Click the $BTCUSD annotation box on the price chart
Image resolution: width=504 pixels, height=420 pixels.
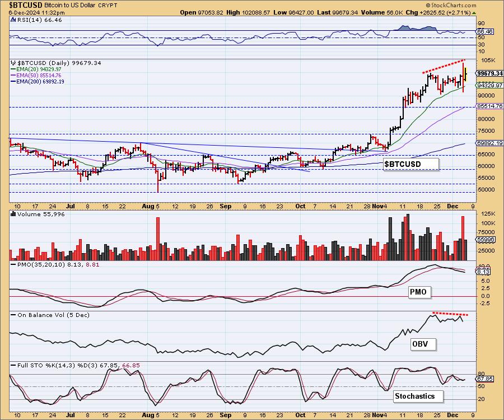[x=411, y=164]
